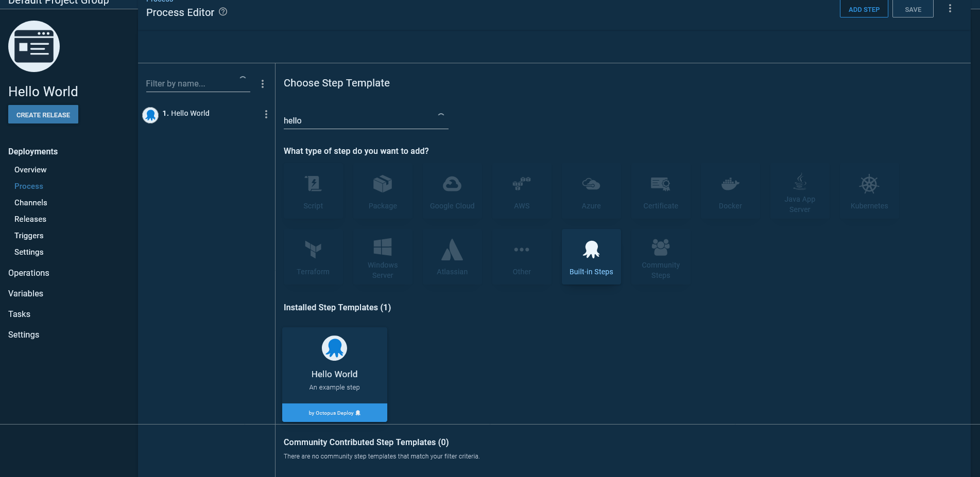This screenshot has width=980, height=477.
Task: Choose the Built-in Steps category
Action: point(591,257)
